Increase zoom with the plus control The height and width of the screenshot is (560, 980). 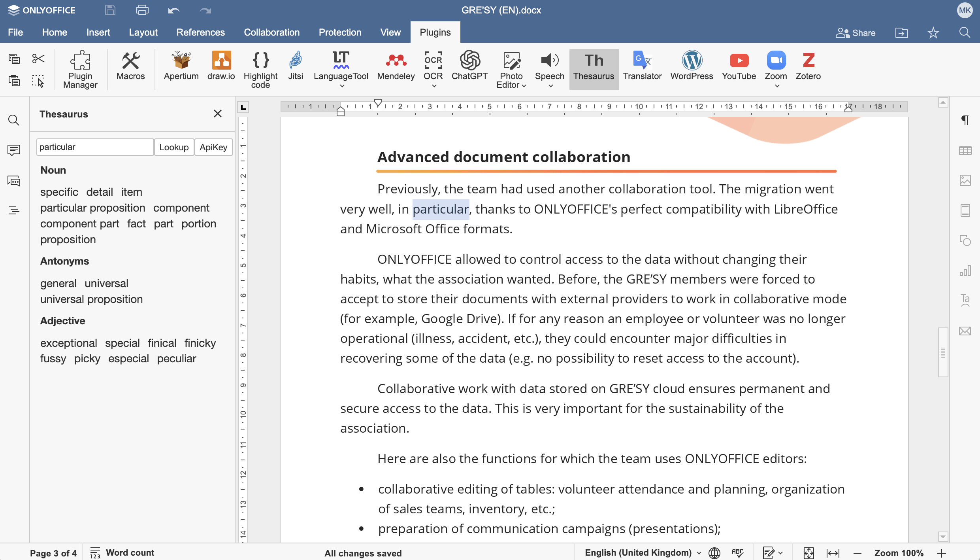click(942, 553)
